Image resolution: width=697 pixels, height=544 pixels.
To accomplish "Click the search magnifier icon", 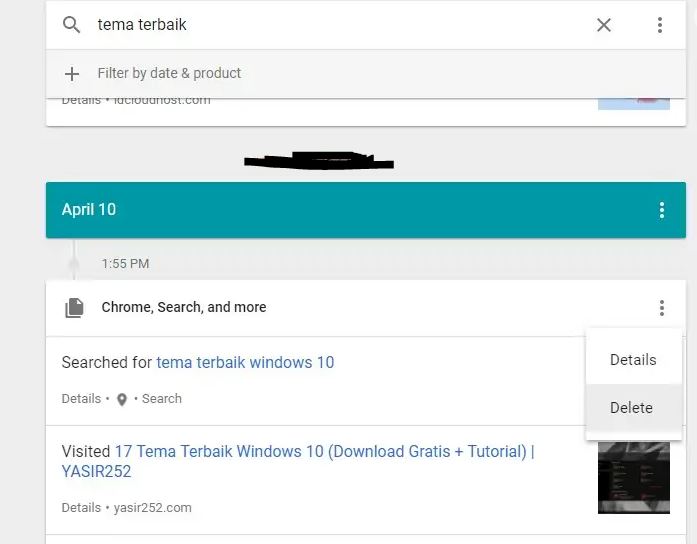I will click(71, 25).
